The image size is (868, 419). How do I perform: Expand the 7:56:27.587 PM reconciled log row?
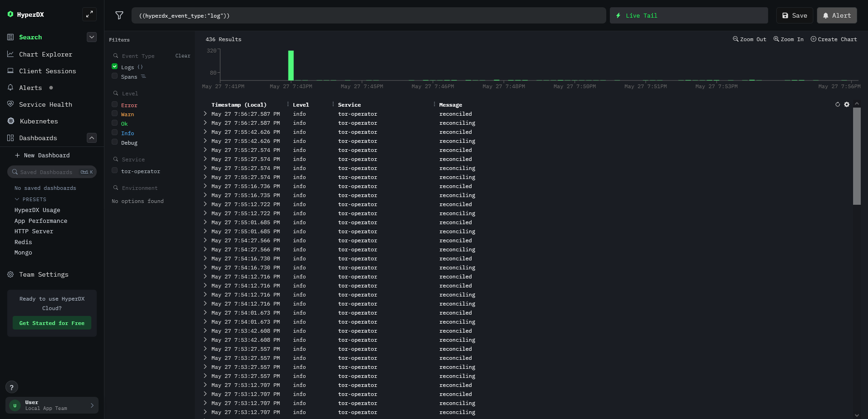point(205,113)
